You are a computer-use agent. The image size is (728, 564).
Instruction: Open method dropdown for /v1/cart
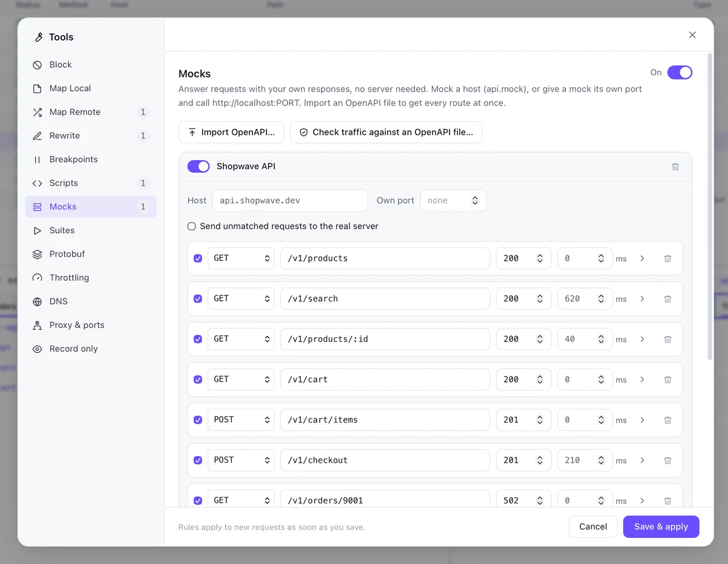click(x=241, y=380)
